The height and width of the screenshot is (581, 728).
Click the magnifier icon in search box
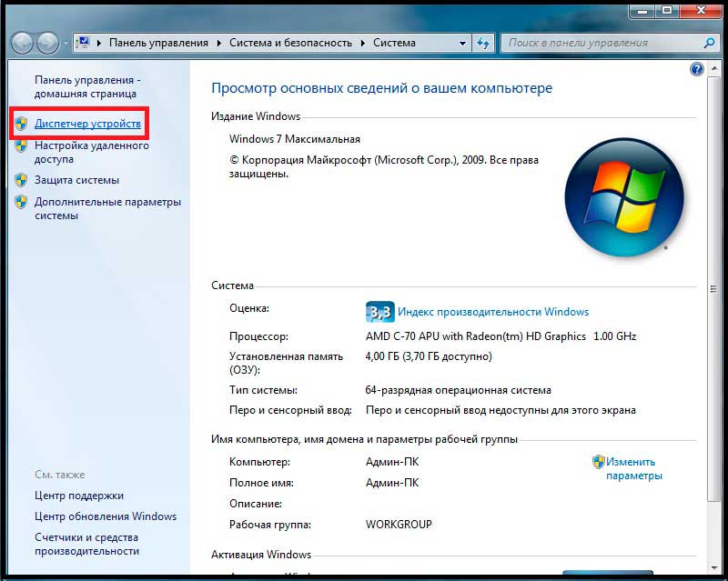click(710, 43)
